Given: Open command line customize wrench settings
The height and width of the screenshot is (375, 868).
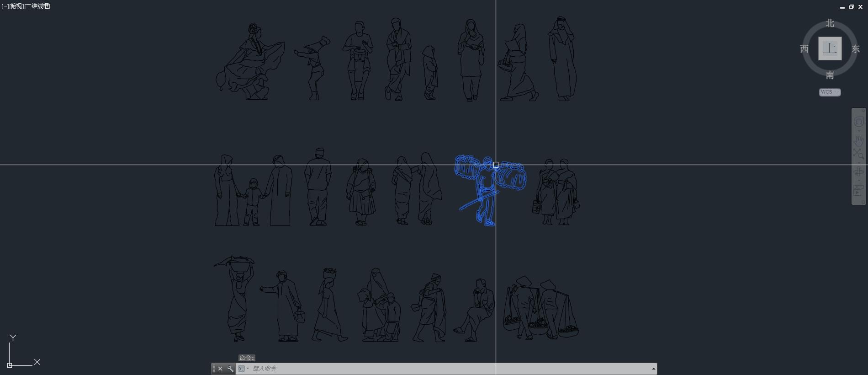Looking at the screenshot, I should tap(230, 369).
